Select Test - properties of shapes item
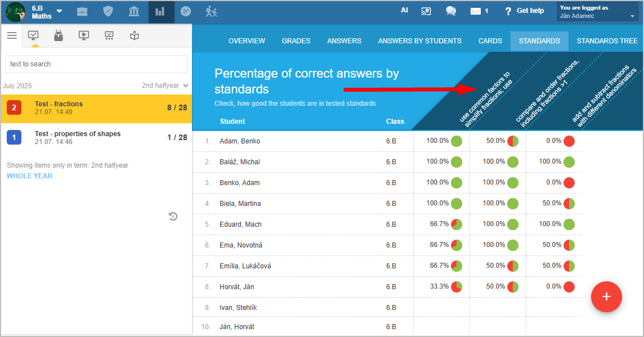Screen dimensions: 644x337 [96, 137]
